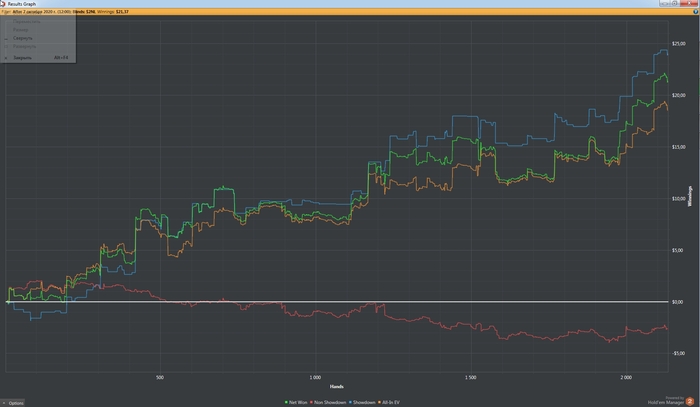Click the $0,00 y-axis label
Image resolution: width=700 pixels, height=407 pixels.
pos(677,302)
